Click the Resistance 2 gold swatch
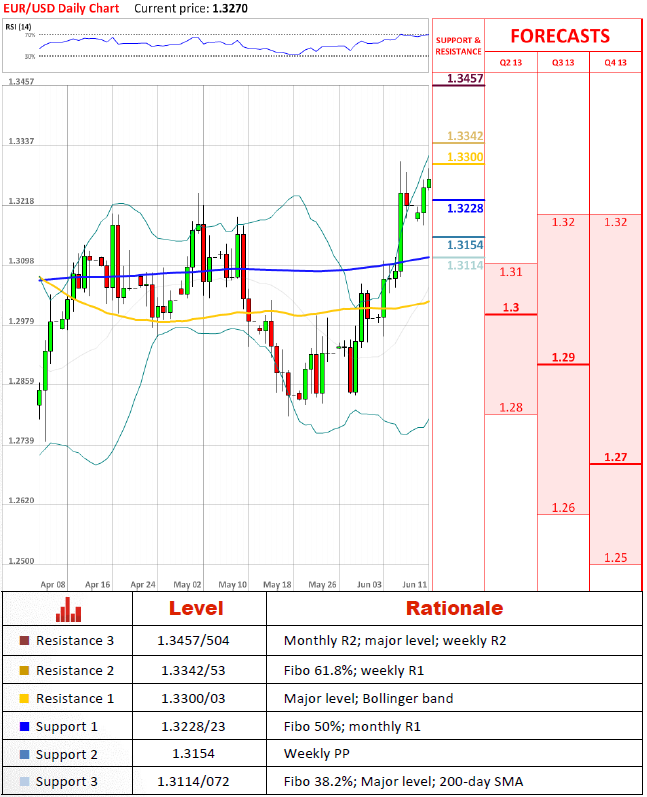Viewport: 647px width, 797px height. [24, 670]
